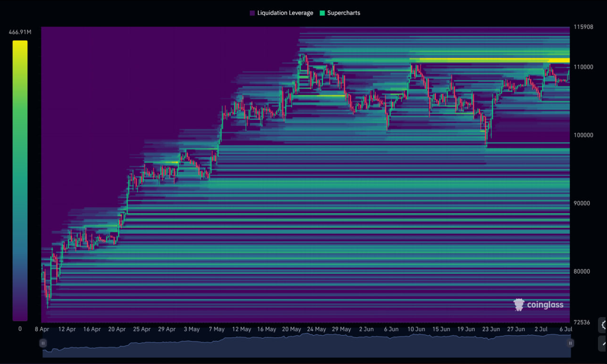Click the 20 Apr date label
607x364 pixels.
(x=117, y=329)
